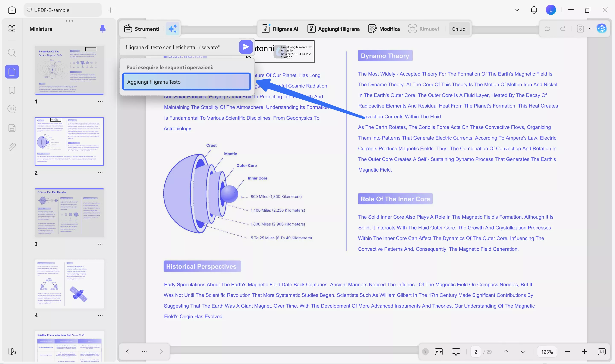This screenshot has width=615, height=364.
Task: Expand the save options dropdown arrow
Action: [x=590, y=29]
